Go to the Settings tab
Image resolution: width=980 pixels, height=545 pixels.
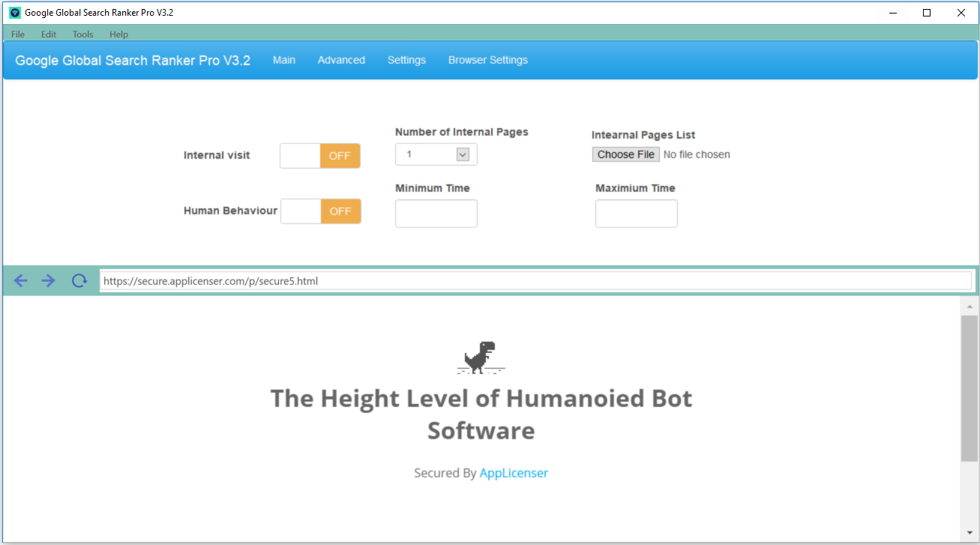pyautogui.click(x=406, y=60)
